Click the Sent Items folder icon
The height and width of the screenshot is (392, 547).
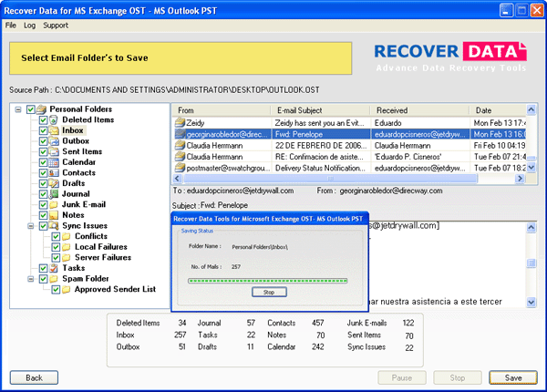tap(54, 152)
